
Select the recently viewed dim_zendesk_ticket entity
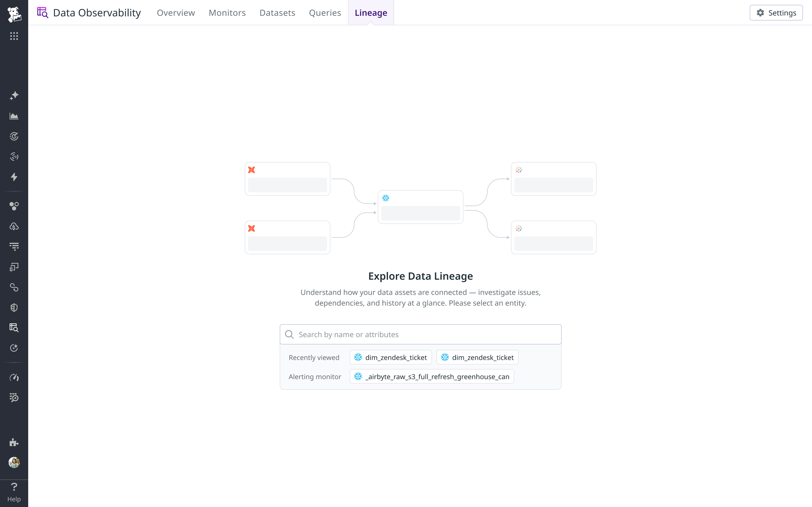click(390, 357)
